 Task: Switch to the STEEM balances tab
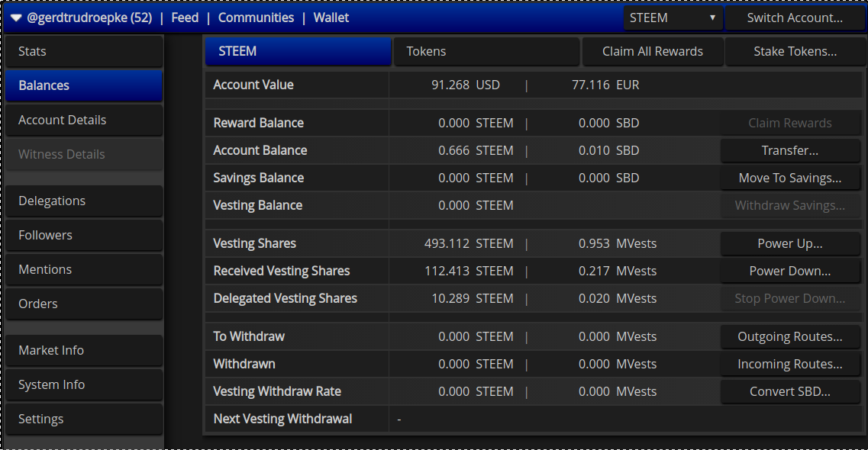[298, 51]
